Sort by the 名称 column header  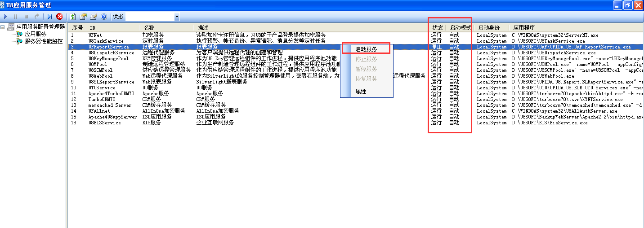click(165, 28)
